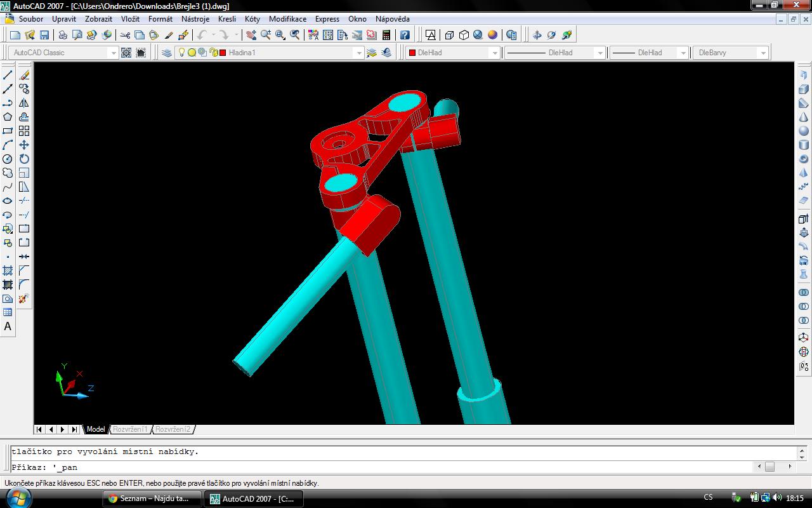This screenshot has height=508, width=812.
Task: Expand the Redo history dropdown arrow
Action: coord(236,35)
